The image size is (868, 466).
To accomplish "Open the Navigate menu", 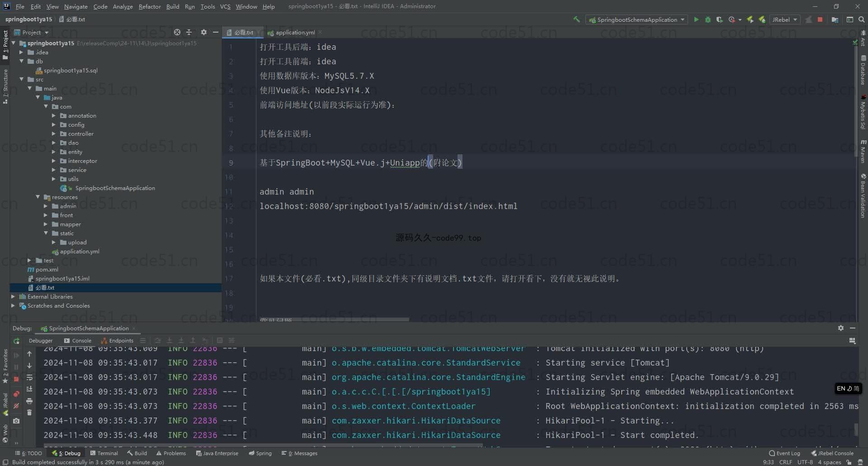I will (x=75, y=6).
